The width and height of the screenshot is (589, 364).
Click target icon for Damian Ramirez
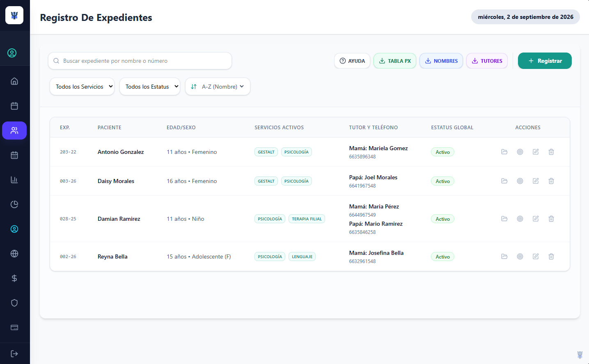(520, 219)
